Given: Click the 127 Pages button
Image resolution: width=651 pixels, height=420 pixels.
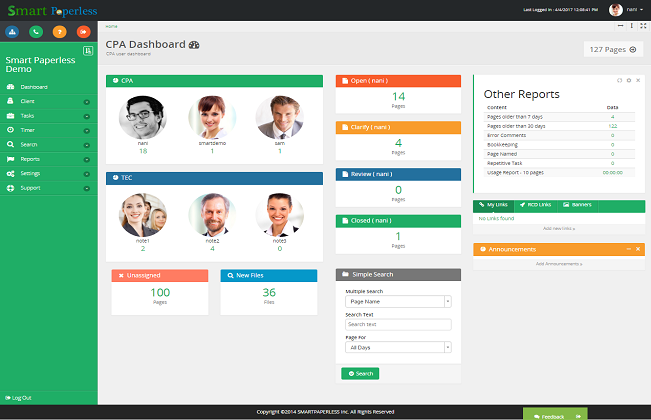Looking at the screenshot, I should (x=613, y=49).
